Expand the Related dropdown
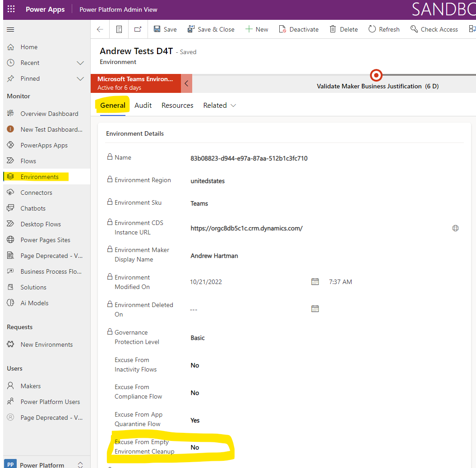This screenshot has height=468, width=476. point(220,105)
